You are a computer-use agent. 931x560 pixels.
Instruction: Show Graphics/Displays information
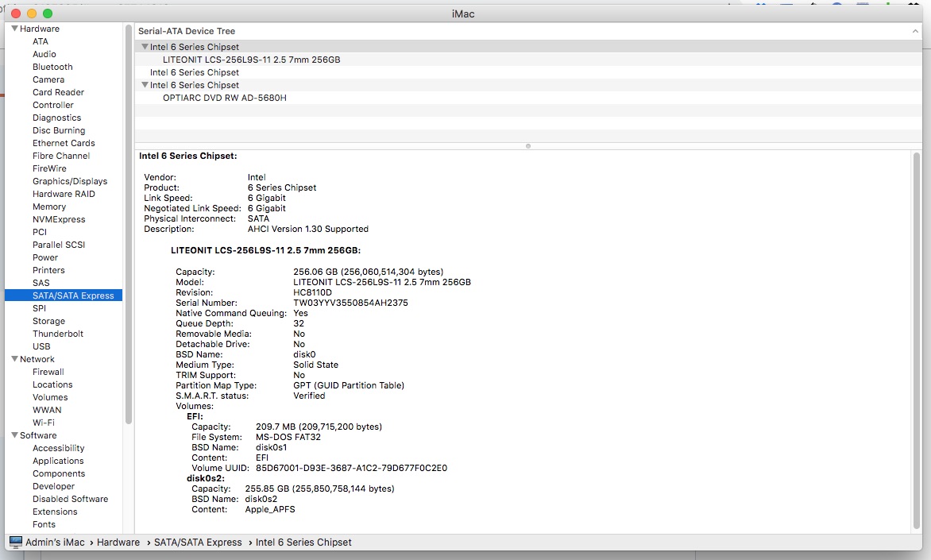click(x=70, y=181)
